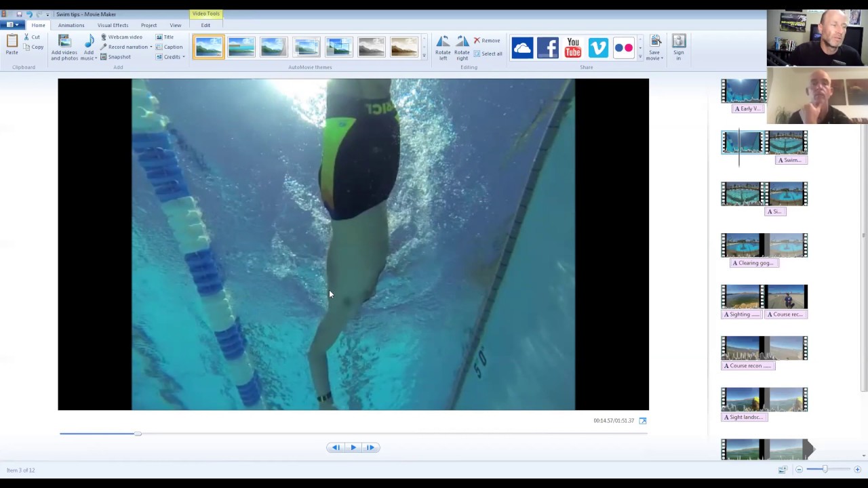This screenshot has width=868, height=488.
Task: Open the Project tab
Action: [149, 25]
